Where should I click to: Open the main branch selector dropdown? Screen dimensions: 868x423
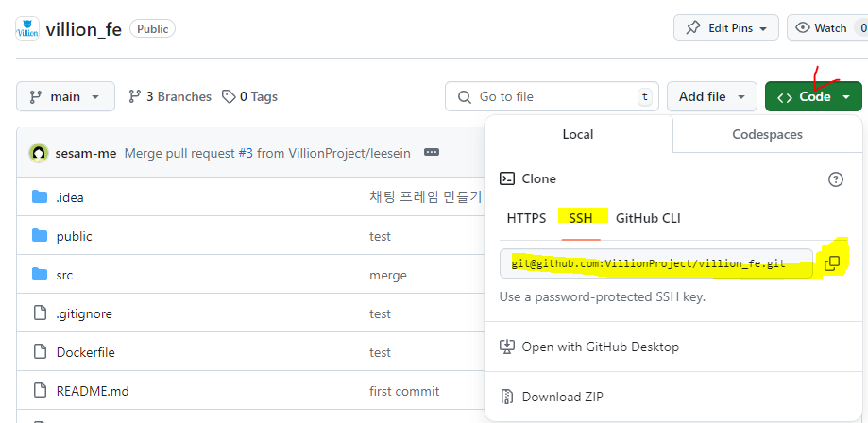pyautogui.click(x=65, y=96)
